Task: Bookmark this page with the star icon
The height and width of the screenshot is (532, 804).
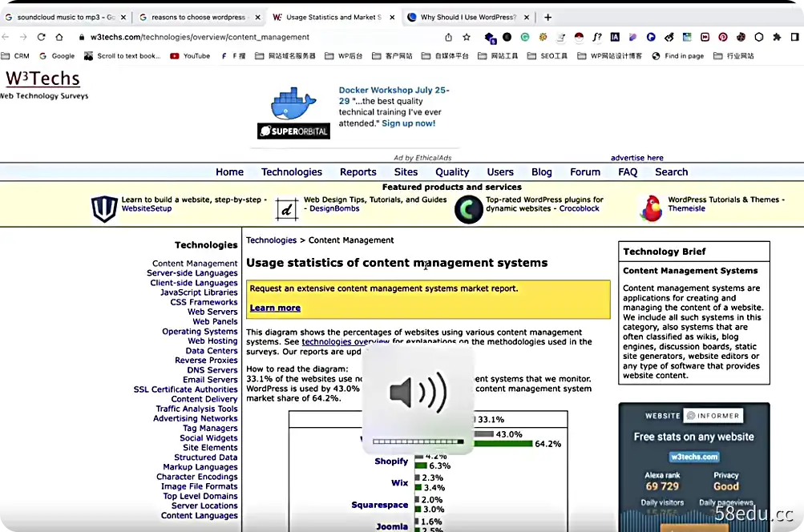Action: 466,37
